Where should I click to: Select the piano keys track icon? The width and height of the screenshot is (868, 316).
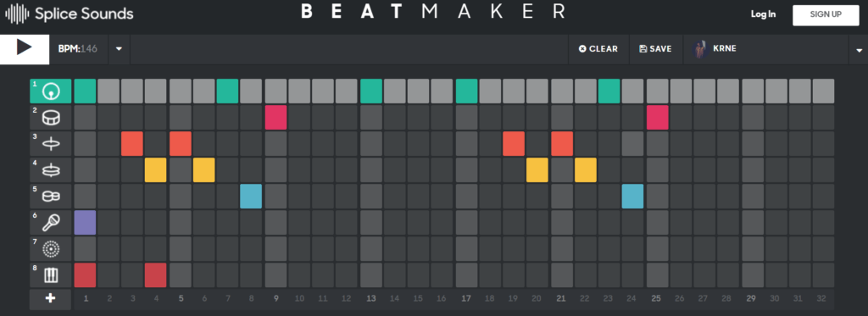(x=50, y=275)
